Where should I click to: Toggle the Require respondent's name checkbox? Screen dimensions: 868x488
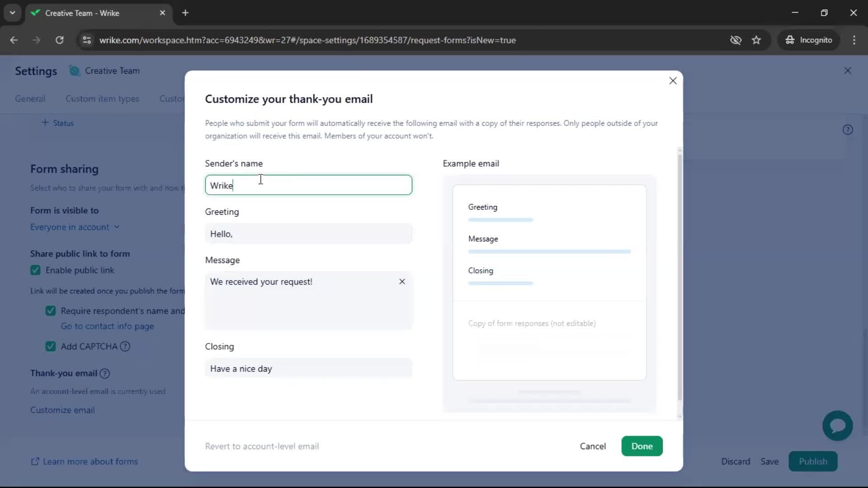(51, 311)
